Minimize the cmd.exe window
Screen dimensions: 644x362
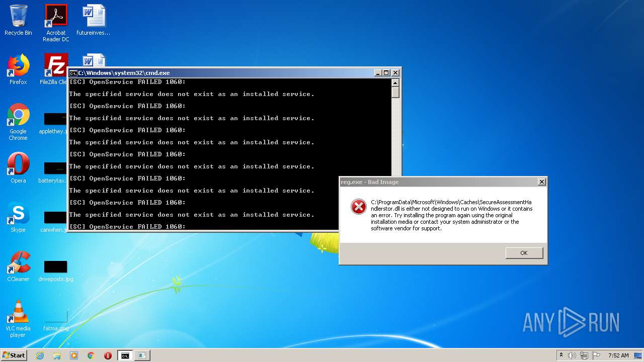[x=378, y=73]
